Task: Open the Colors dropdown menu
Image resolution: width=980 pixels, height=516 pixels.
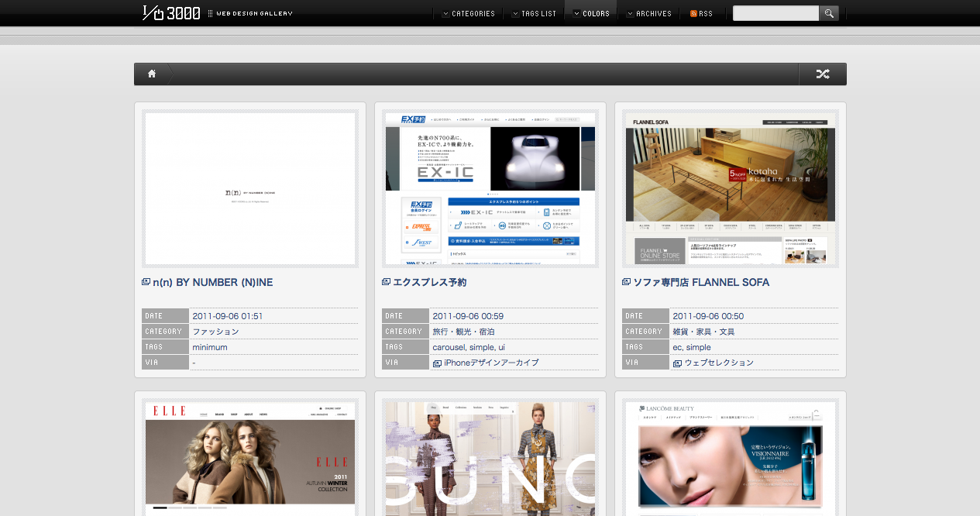Action: point(591,14)
